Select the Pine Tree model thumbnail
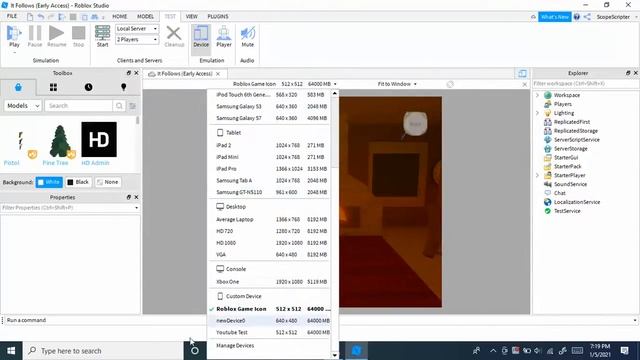 pyautogui.click(x=60, y=141)
